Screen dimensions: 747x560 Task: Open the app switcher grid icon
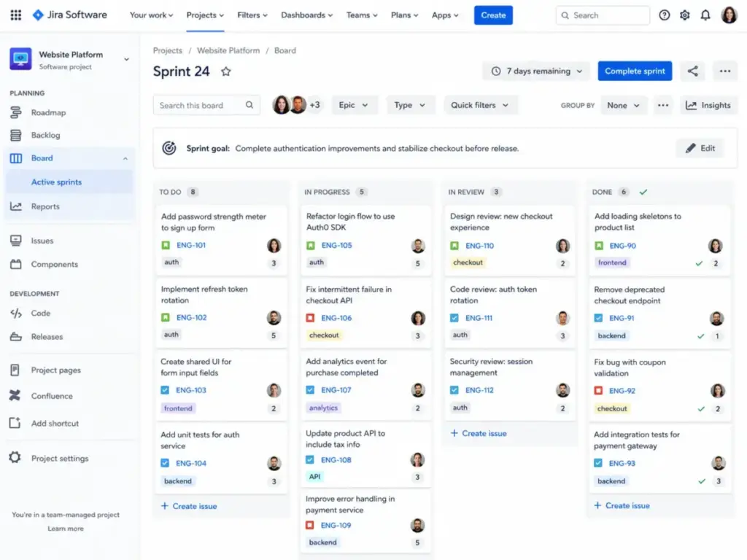tap(16, 15)
